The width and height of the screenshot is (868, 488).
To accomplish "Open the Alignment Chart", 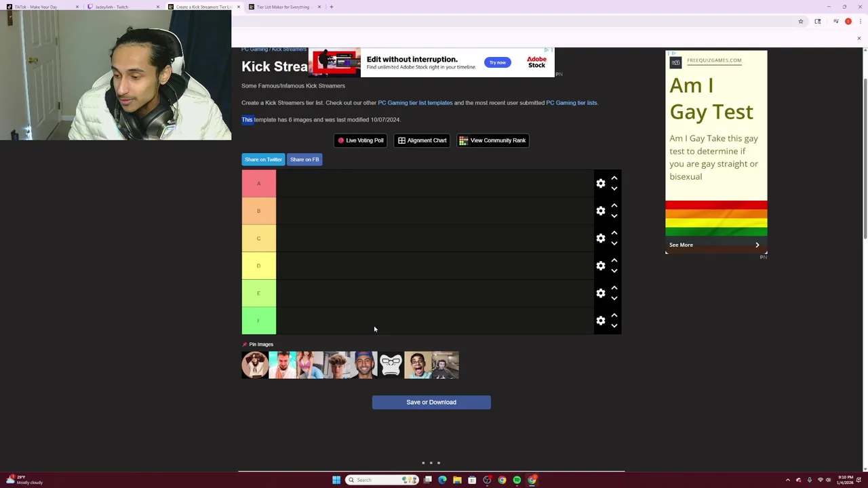I will [422, 140].
